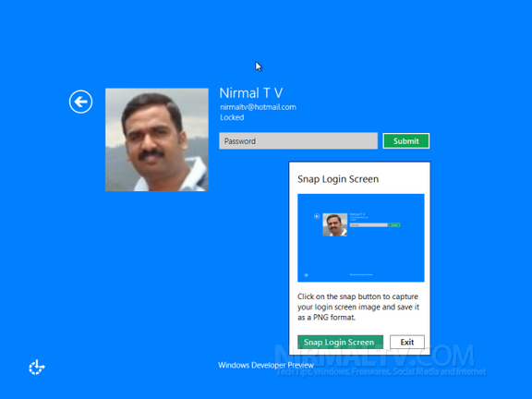Click the circled back arrow icon
The height and width of the screenshot is (399, 532).
click(x=80, y=102)
